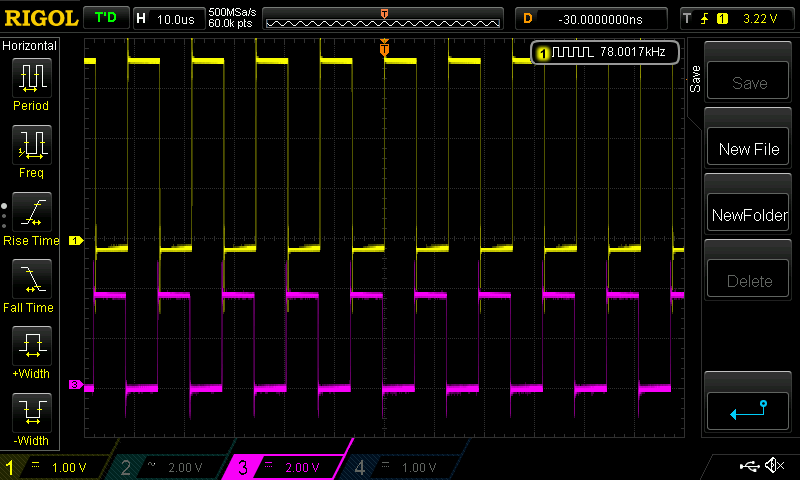Click the Horizontal menu title

coord(30,46)
